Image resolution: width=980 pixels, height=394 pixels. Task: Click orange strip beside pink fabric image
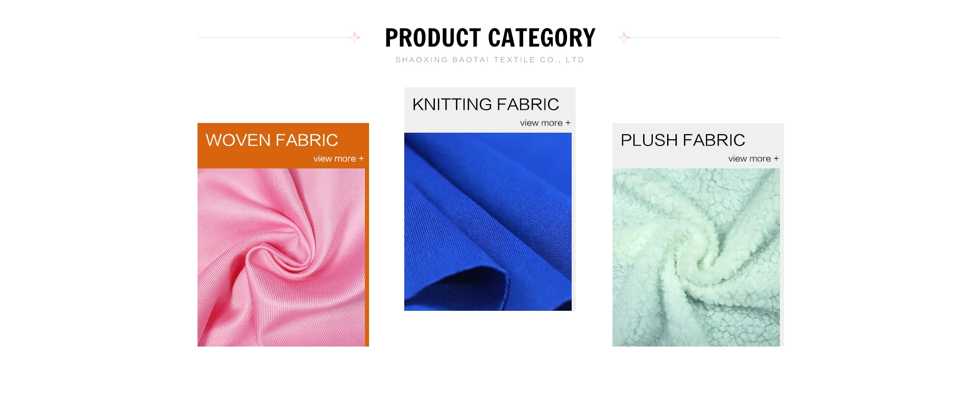tap(367, 257)
